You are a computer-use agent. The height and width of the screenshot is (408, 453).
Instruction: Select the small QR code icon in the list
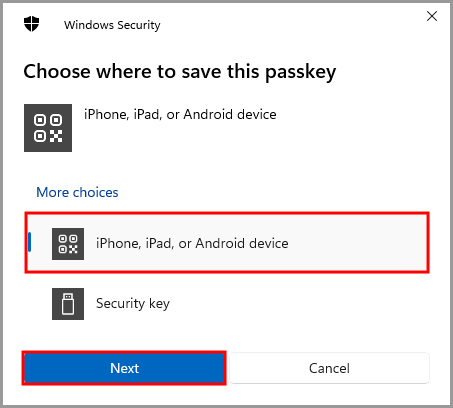68,244
